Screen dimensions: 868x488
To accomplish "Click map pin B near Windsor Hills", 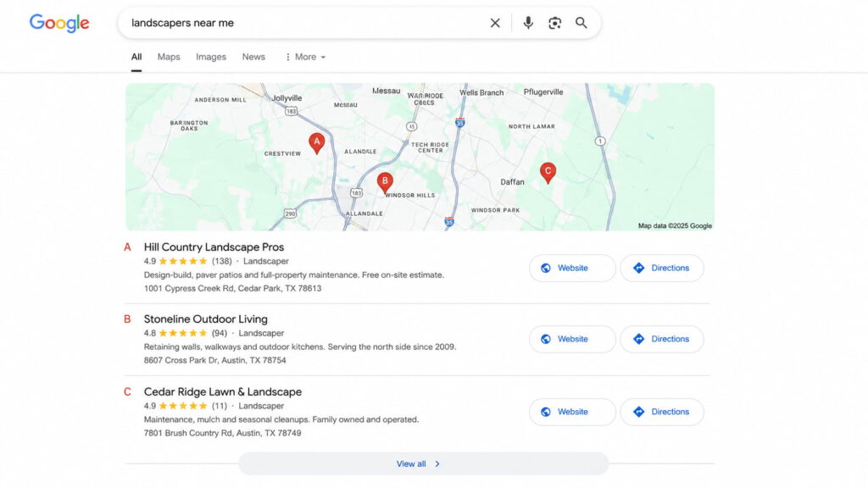I will 385,183.
